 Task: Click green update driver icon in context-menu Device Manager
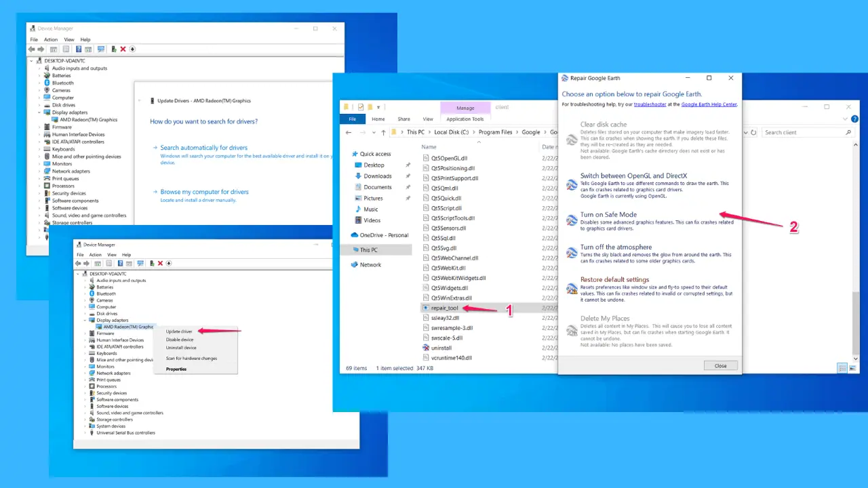tap(152, 263)
